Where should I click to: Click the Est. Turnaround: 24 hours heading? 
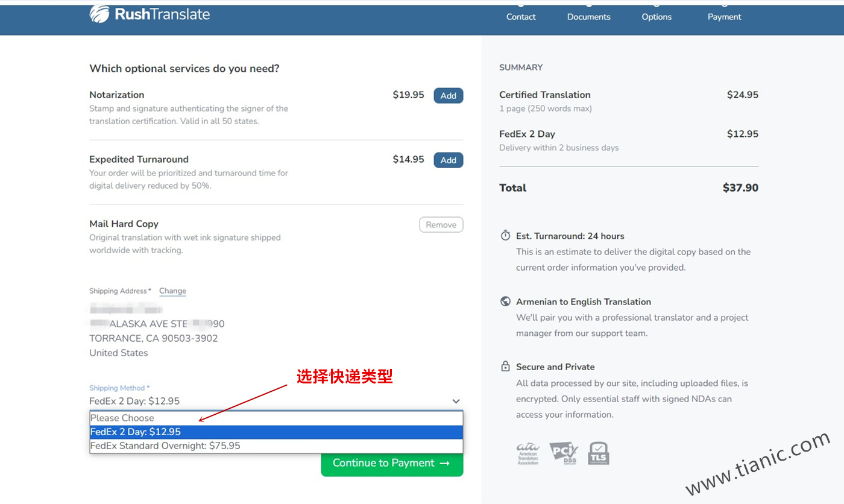[570, 236]
